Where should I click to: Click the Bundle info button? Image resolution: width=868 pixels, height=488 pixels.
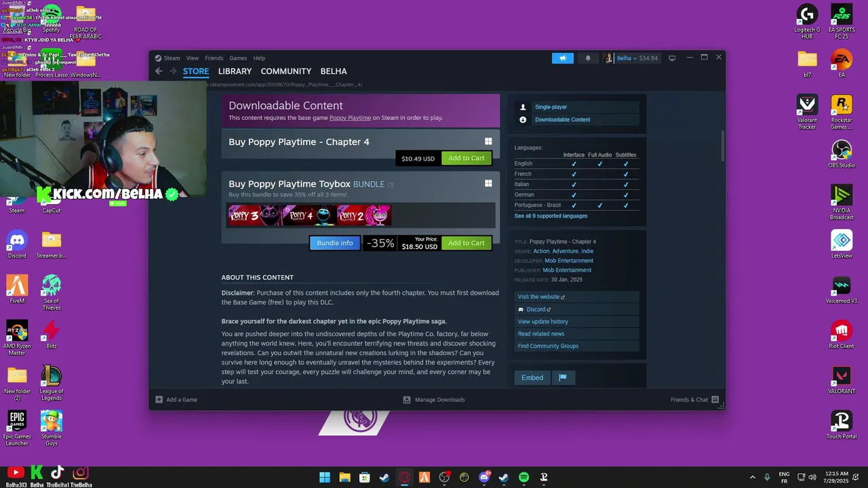click(x=335, y=243)
